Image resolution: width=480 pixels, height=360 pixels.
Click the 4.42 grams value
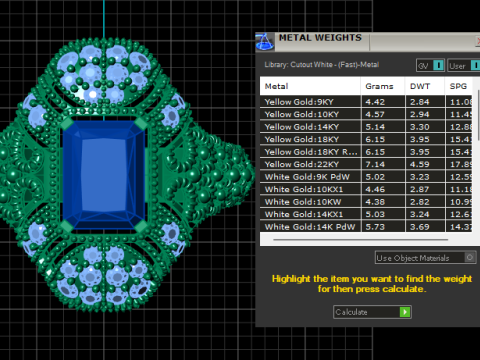[375, 102]
